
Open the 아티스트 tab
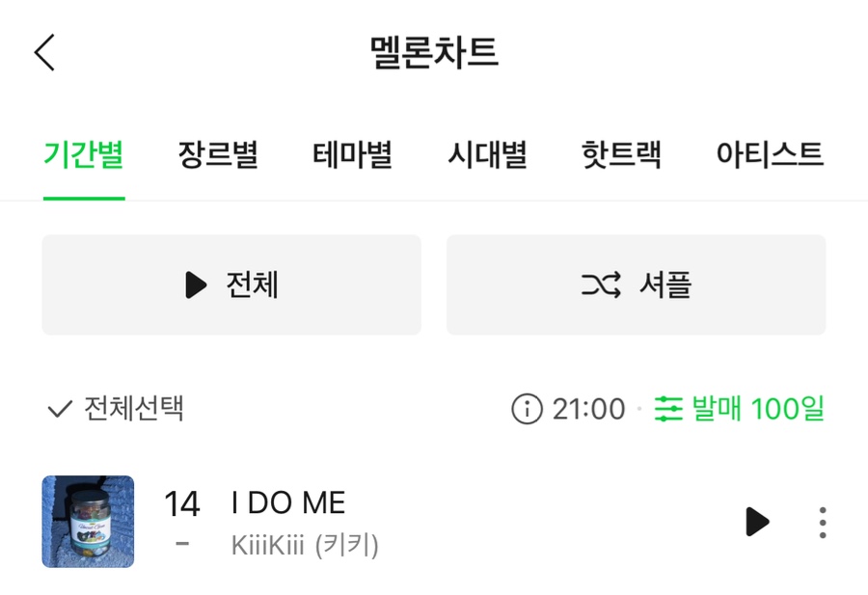(x=770, y=154)
